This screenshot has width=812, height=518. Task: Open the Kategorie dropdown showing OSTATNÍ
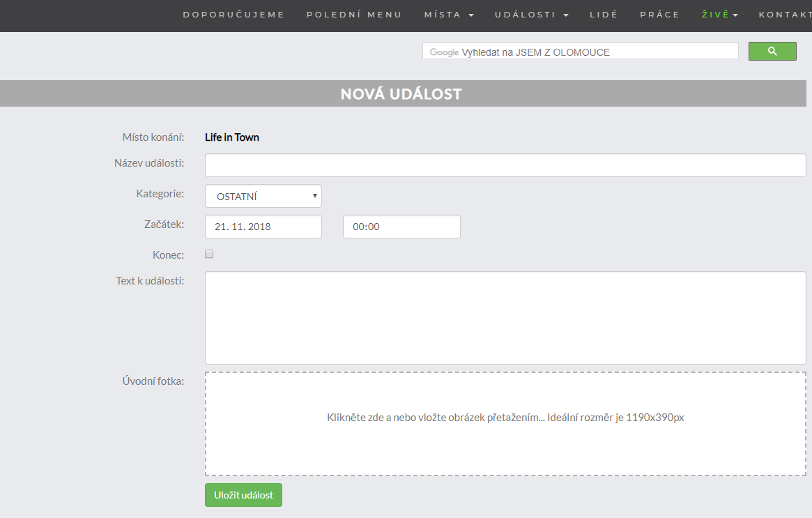click(263, 196)
